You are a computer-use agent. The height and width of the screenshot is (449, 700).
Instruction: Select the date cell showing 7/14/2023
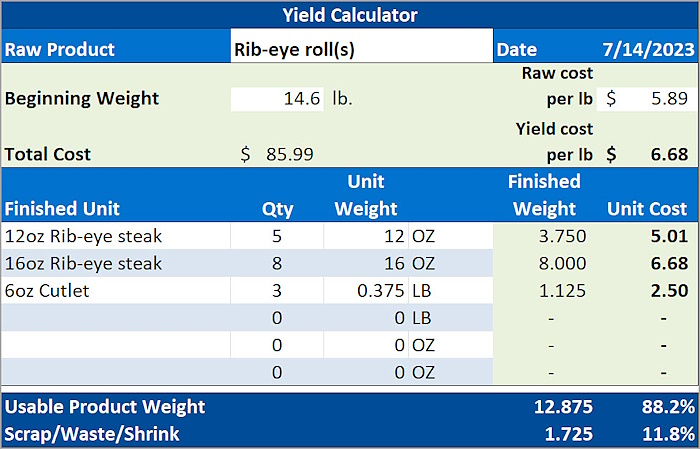click(649, 48)
